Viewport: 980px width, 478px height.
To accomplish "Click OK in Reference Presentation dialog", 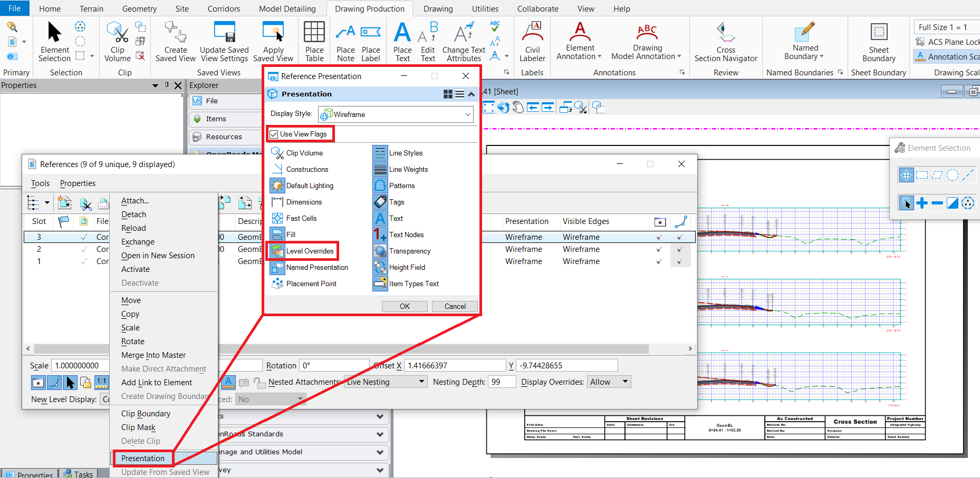I will pos(405,306).
